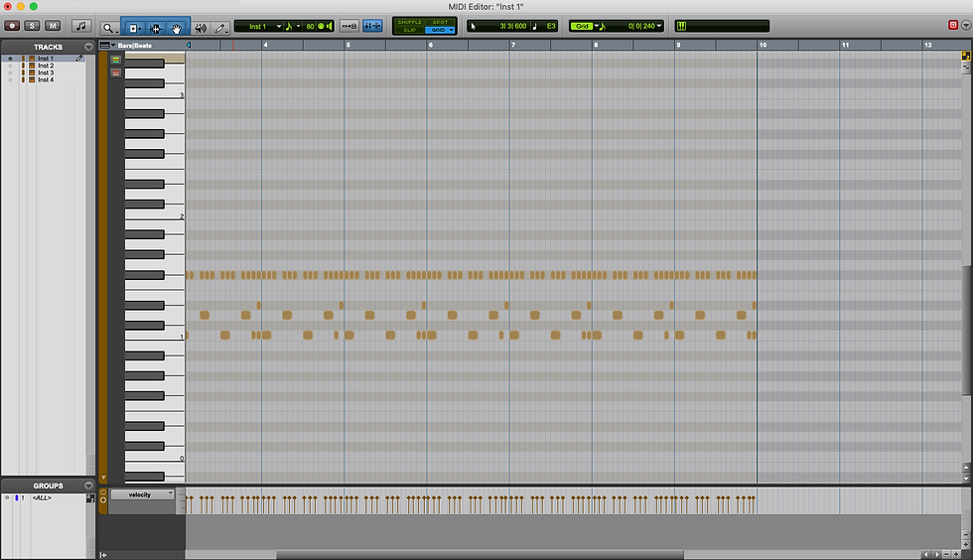
Task: Add a controller lane with plus button
Action: click(x=103, y=499)
